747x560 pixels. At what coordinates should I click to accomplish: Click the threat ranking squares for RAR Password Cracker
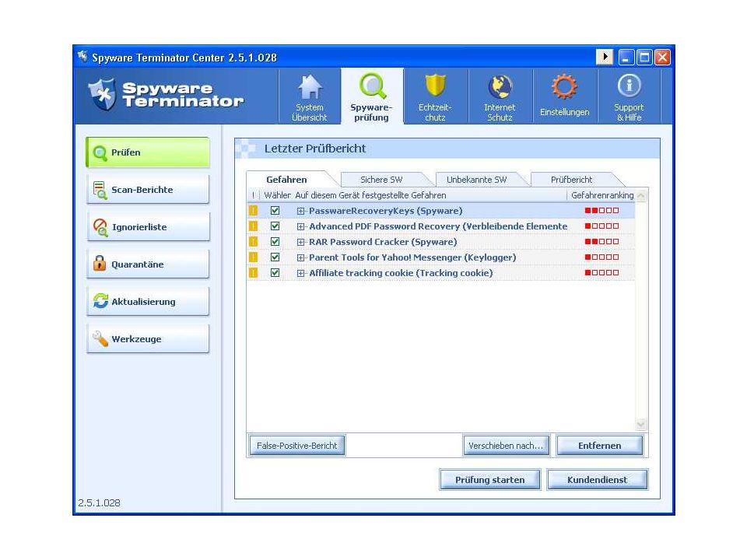coord(601,242)
